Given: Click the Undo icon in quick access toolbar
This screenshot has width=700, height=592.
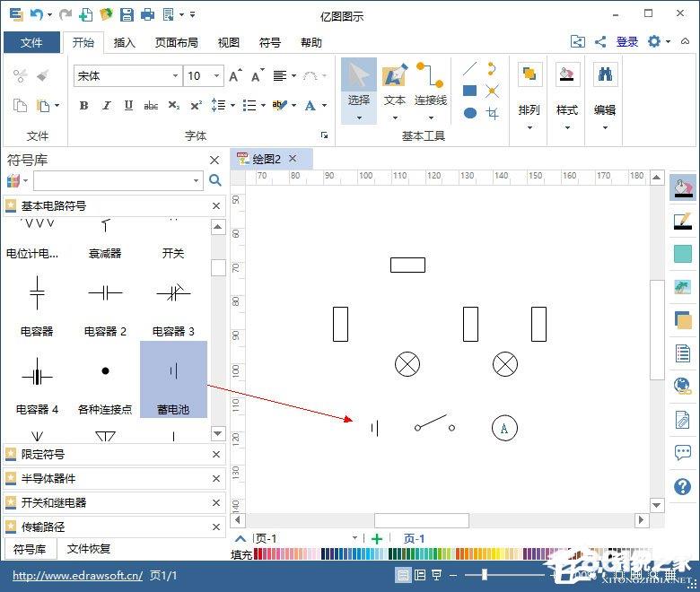Looking at the screenshot, I should pyautogui.click(x=37, y=14).
